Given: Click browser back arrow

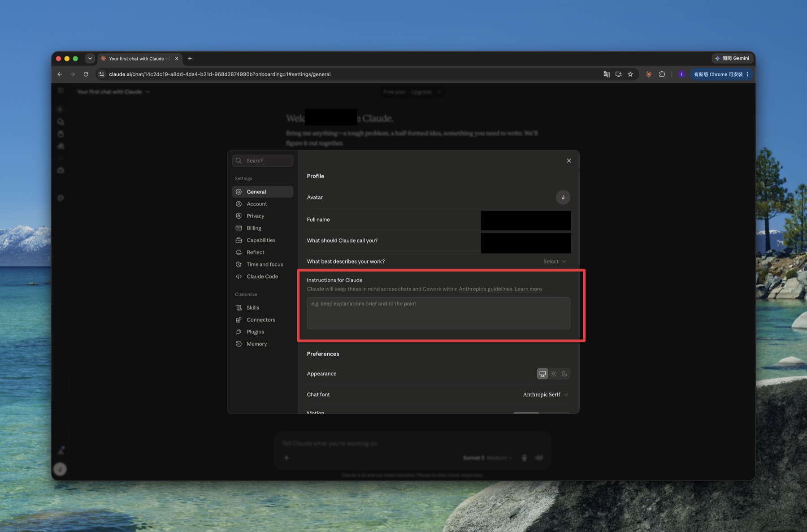Looking at the screenshot, I should tap(60, 74).
